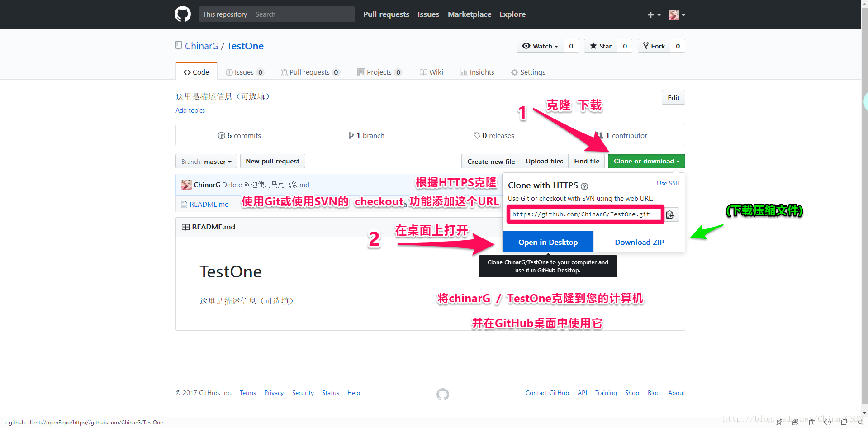Open the Help footer link
The image size is (868, 428).
tap(354, 393)
